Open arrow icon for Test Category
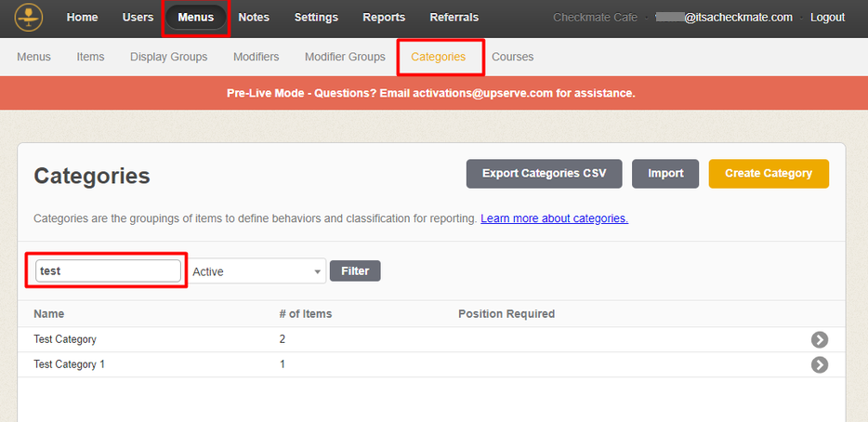 819,339
